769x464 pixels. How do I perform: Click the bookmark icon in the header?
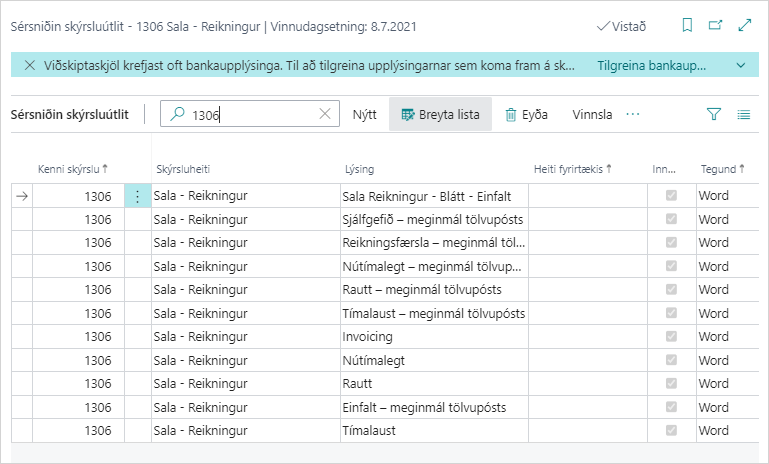point(687,25)
